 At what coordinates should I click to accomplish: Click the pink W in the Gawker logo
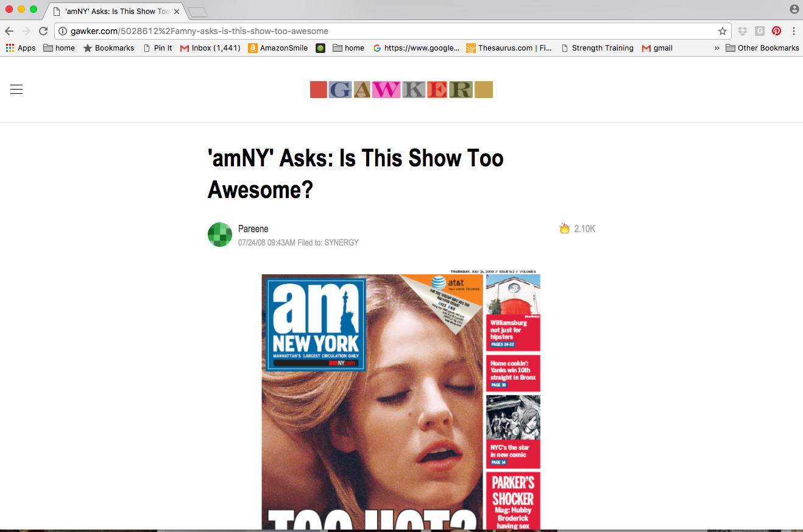(x=387, y=89)
